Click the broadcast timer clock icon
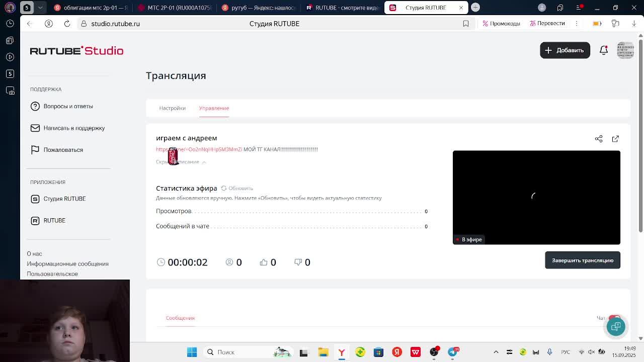 [161, 262]
